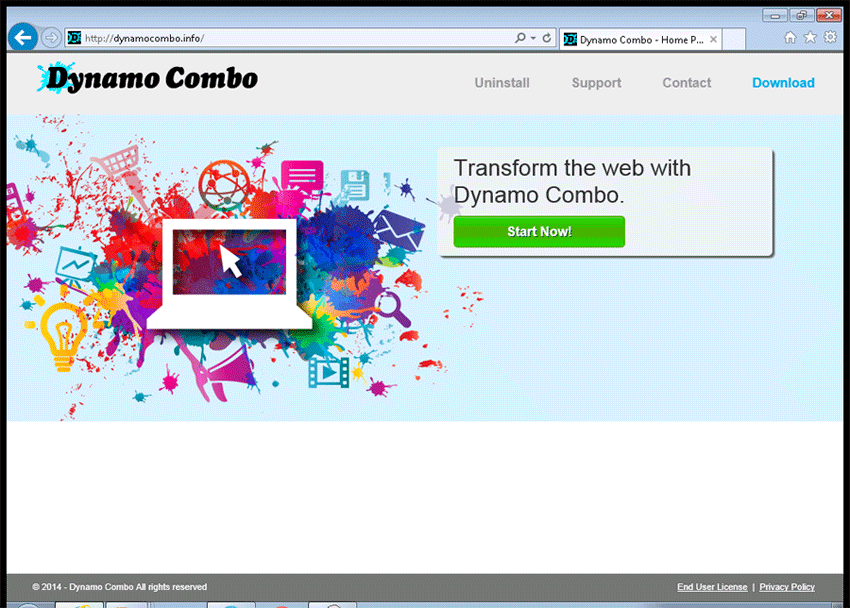
Task: Open the Contact page
Action: point(686,83)
